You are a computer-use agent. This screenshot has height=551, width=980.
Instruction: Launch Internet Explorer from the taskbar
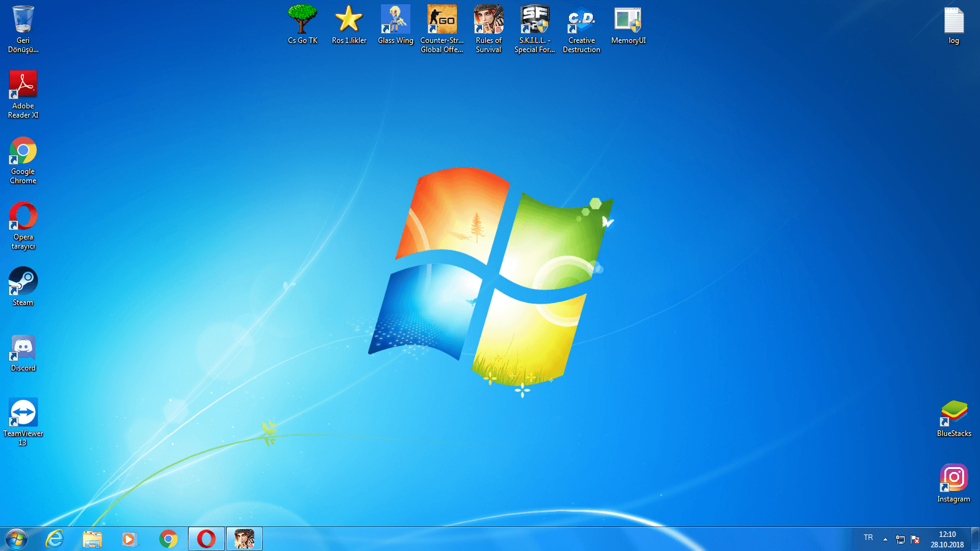point(55,539)
